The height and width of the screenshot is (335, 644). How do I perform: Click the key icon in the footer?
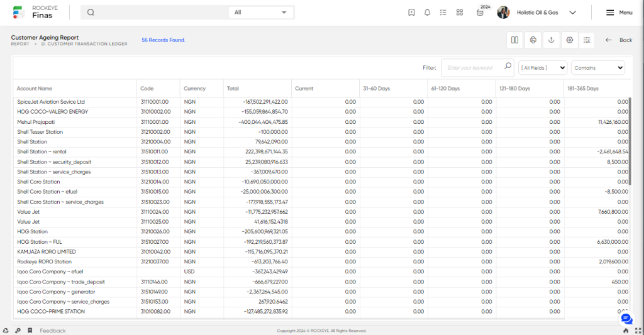click(x=18, y=331)
